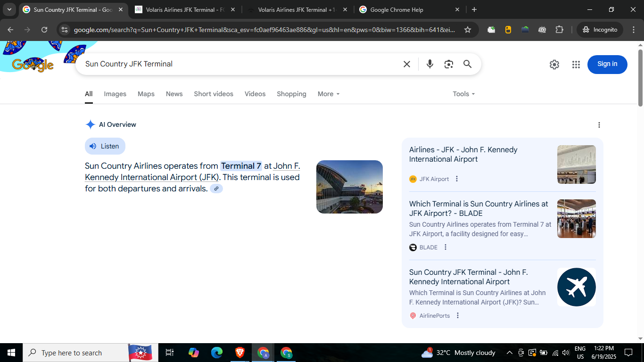This screenshot has height=362, width=644.
Task: Open the Google apps grid
Action: (576, 65)
